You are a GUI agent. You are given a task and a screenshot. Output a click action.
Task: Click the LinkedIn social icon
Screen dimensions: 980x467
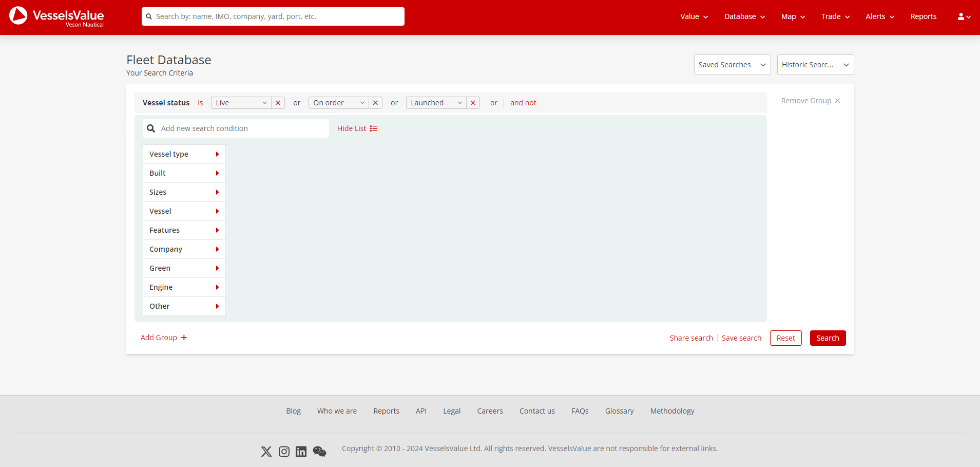[x=301, y=451]
